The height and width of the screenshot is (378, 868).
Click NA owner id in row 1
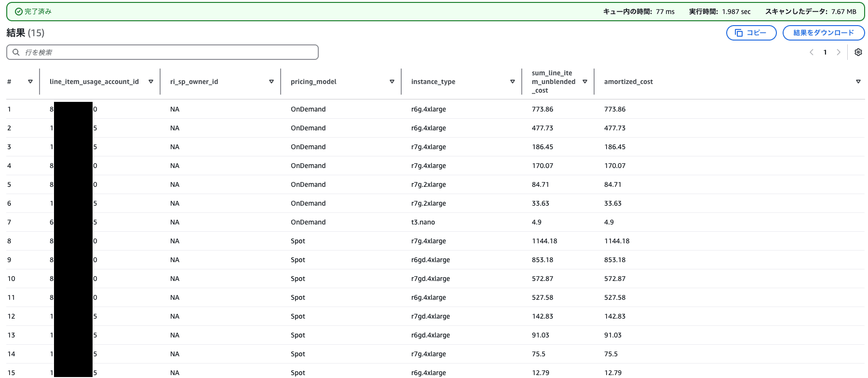pyautogui.click(x=175, y=109)
